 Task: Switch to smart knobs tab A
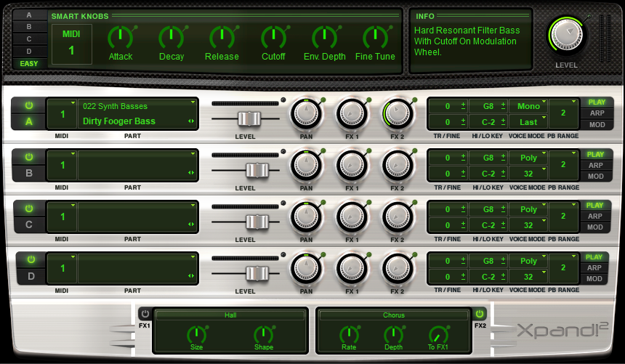29,15
